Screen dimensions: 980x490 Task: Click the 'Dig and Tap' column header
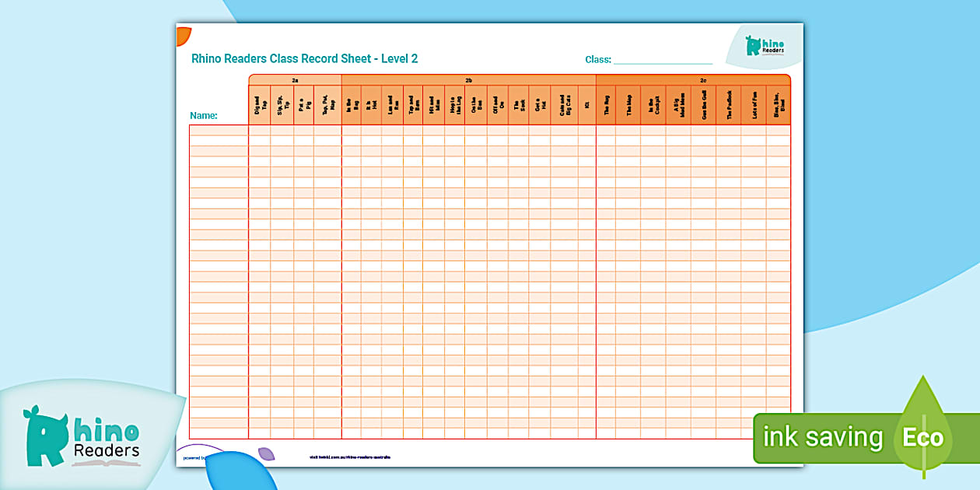point(260,105)
